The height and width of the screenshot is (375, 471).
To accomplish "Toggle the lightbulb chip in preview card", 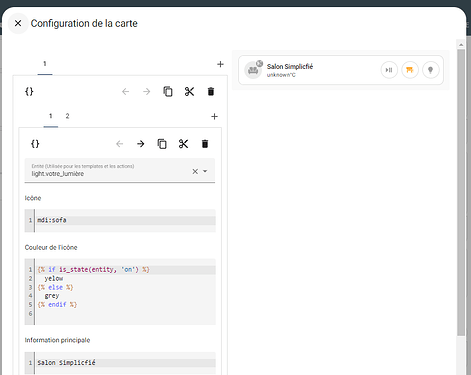I will [431, 70].
